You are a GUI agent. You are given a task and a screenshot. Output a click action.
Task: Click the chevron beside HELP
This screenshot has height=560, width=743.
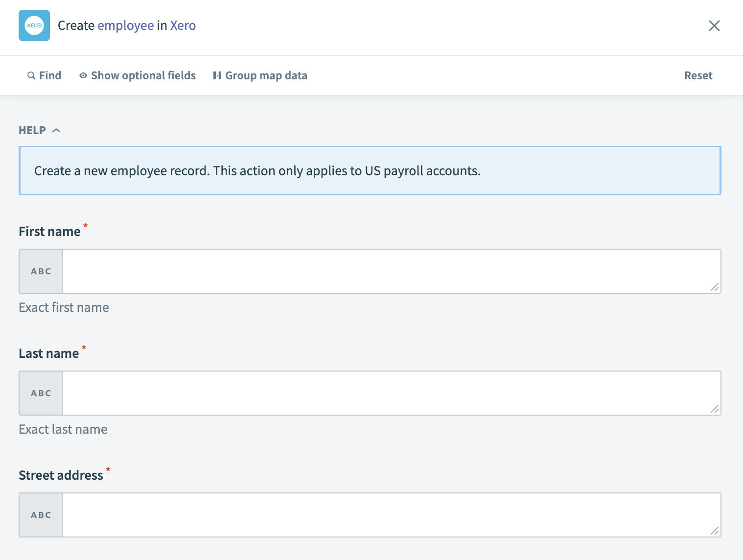coord(56,130)
